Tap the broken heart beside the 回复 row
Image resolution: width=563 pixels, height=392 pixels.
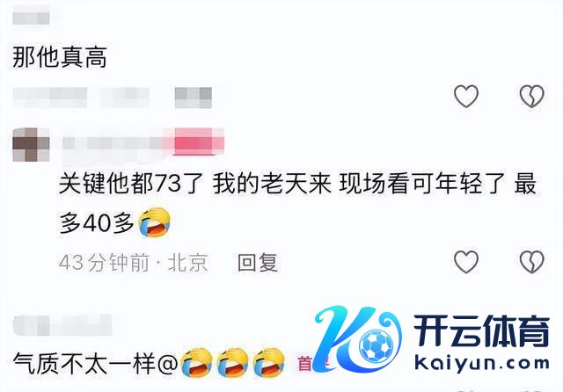pos(531,262)
